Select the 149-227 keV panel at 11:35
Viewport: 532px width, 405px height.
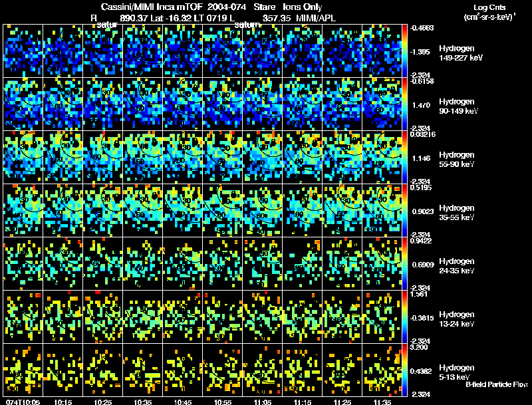[382, 51]
